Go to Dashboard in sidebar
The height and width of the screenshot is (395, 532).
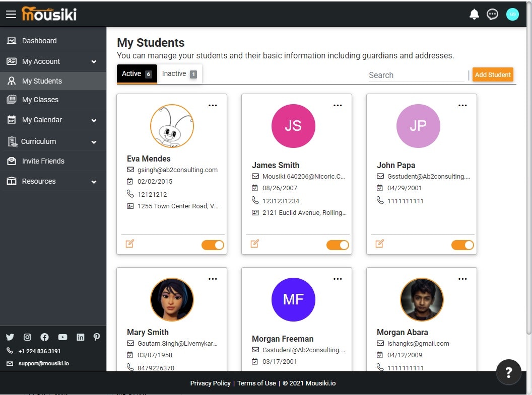tap(53, 41)
